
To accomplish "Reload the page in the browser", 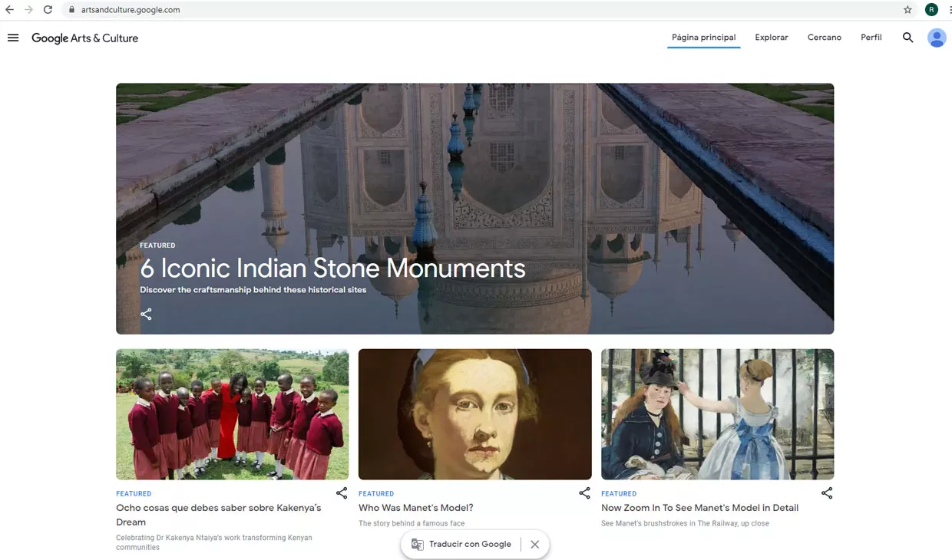I will (x=48, y=10).
